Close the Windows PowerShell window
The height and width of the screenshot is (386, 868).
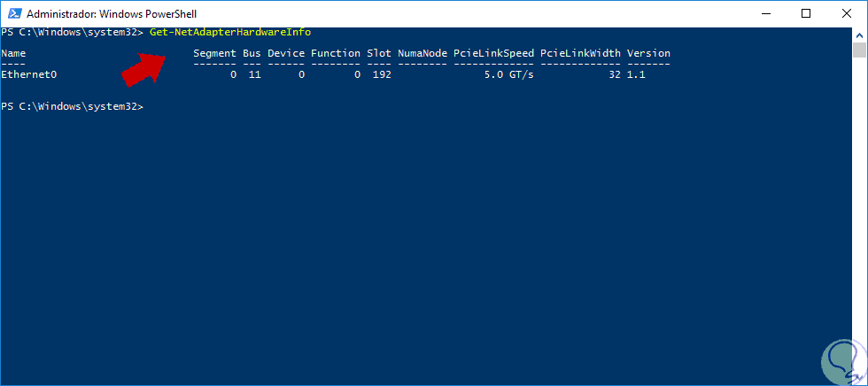tap(846, 13)
